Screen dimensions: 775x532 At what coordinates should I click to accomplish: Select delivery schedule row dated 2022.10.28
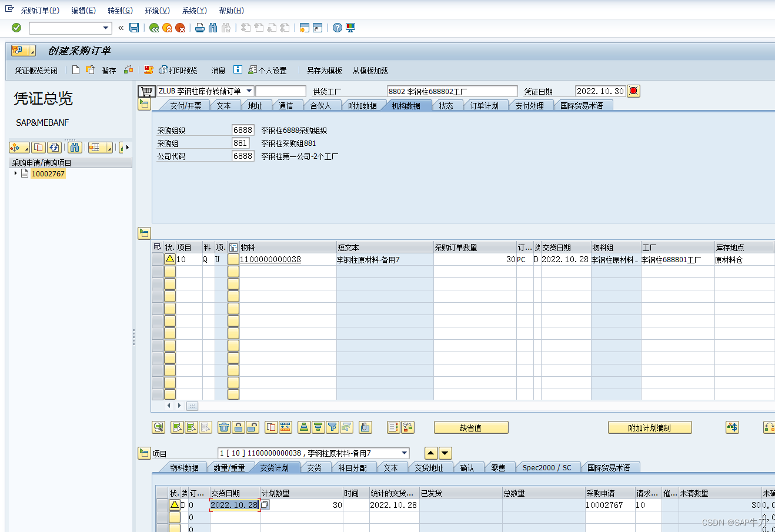pos(161,505)
